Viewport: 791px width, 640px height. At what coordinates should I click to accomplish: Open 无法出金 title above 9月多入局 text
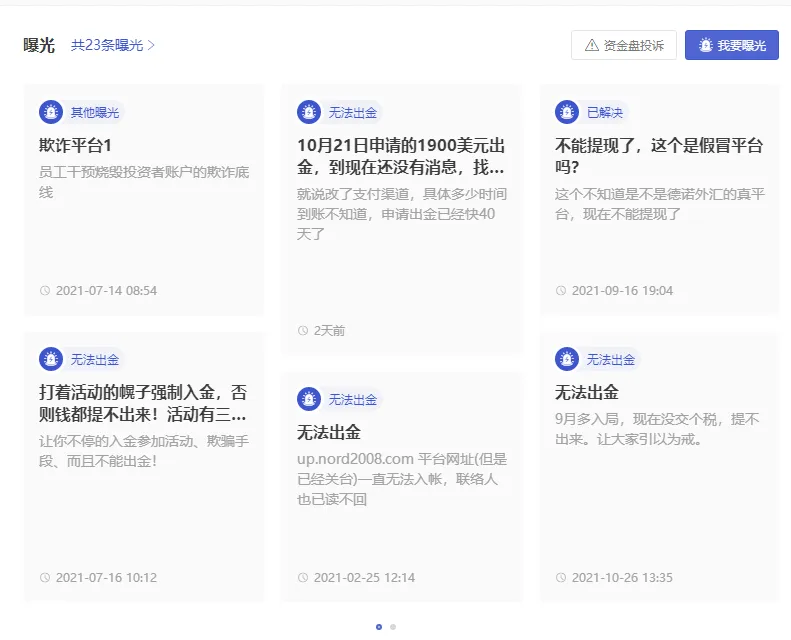pyautogui.click(x=587, y=392)
